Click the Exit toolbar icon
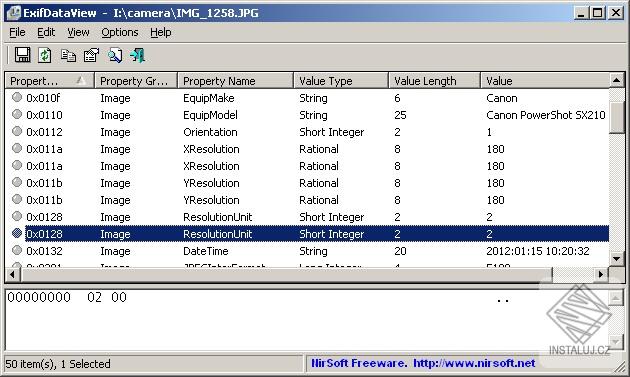This screenshot has width=630, height=377. (x=137, y=55)
